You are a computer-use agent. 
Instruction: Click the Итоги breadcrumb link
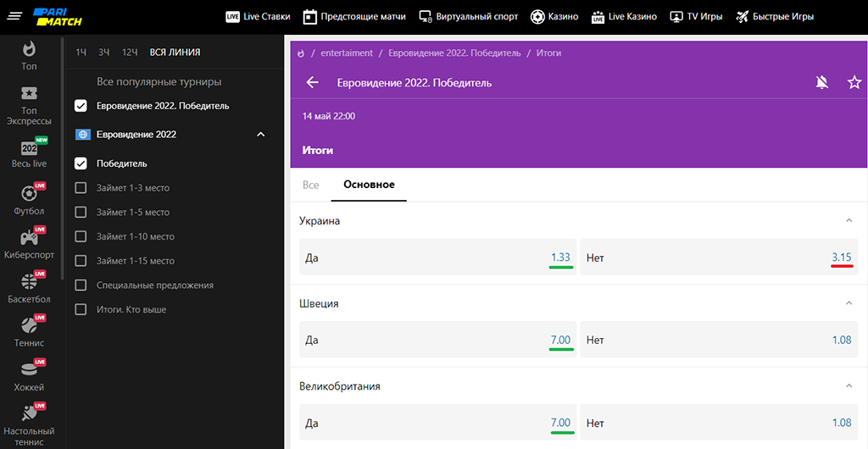click(548, 53)
